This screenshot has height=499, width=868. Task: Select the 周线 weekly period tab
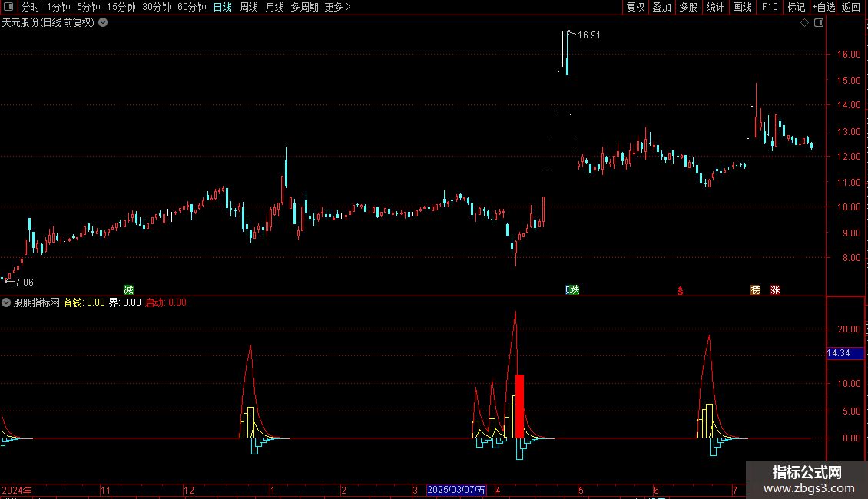point(249,7)
